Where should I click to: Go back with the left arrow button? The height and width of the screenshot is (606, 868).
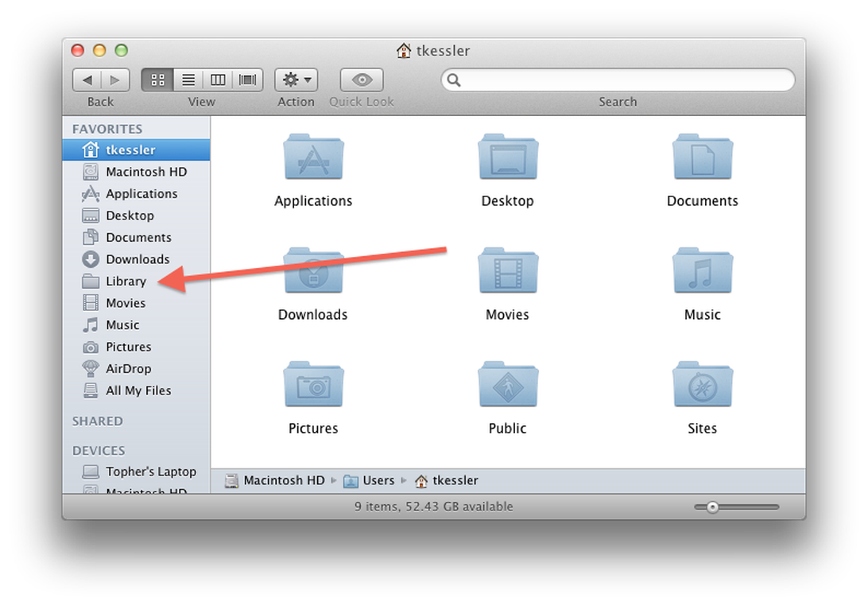(x=87, y=80)
